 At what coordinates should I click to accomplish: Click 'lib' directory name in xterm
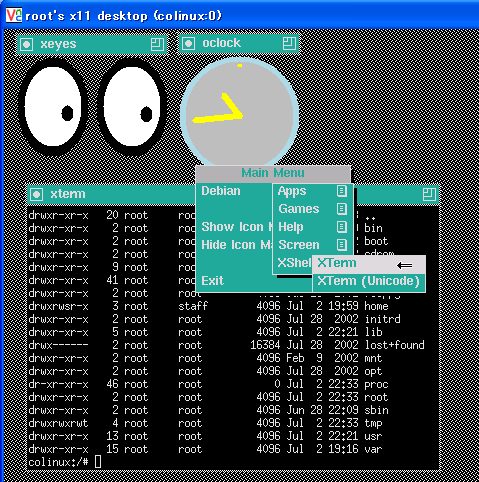coord(373,332)
